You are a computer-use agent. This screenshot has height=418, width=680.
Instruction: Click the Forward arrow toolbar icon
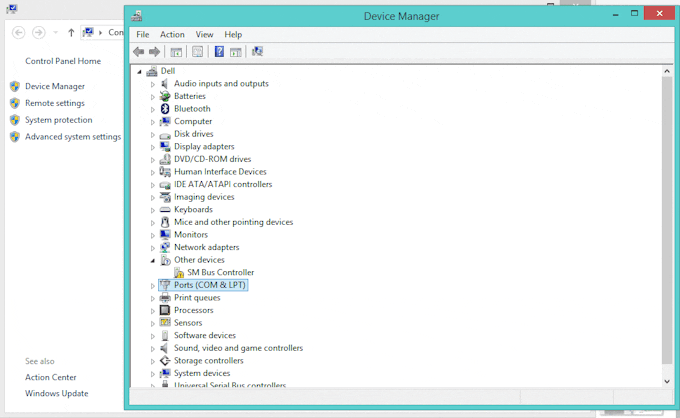(154, 52)
